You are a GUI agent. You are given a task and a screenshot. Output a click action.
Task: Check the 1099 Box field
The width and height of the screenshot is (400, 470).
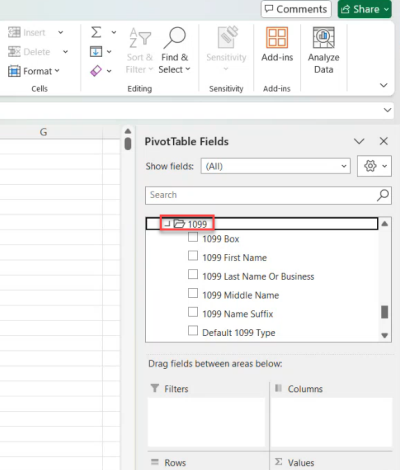[x=193, y=238]
